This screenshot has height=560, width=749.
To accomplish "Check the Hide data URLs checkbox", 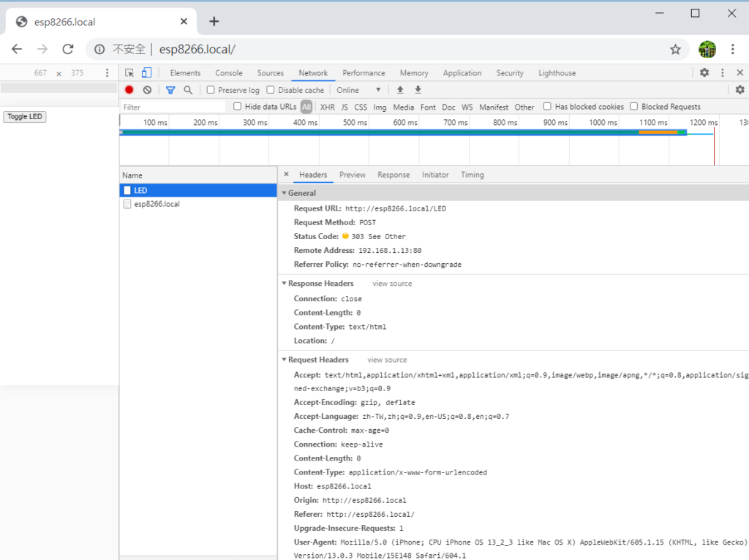I will [x=238, y=107].
